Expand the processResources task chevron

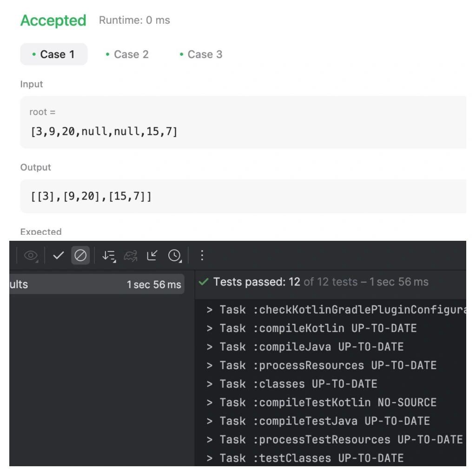pyautogui.click(x=209, y=365)
